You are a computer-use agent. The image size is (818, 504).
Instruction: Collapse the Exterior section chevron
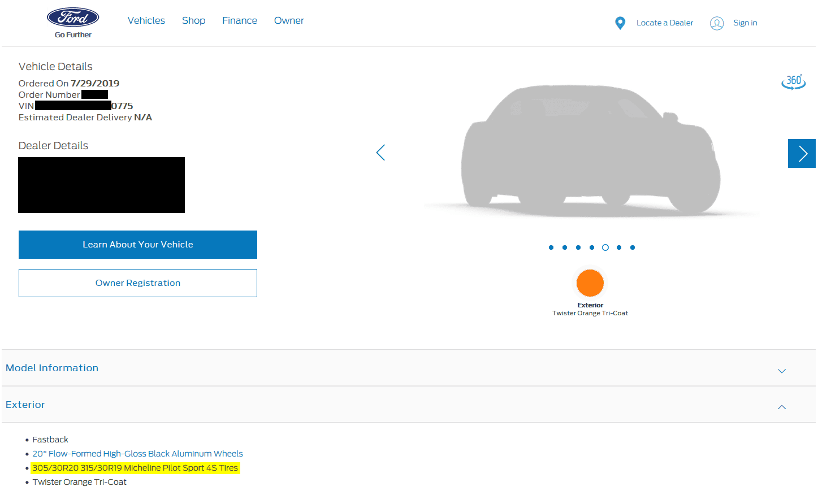[x=782, y=407]
